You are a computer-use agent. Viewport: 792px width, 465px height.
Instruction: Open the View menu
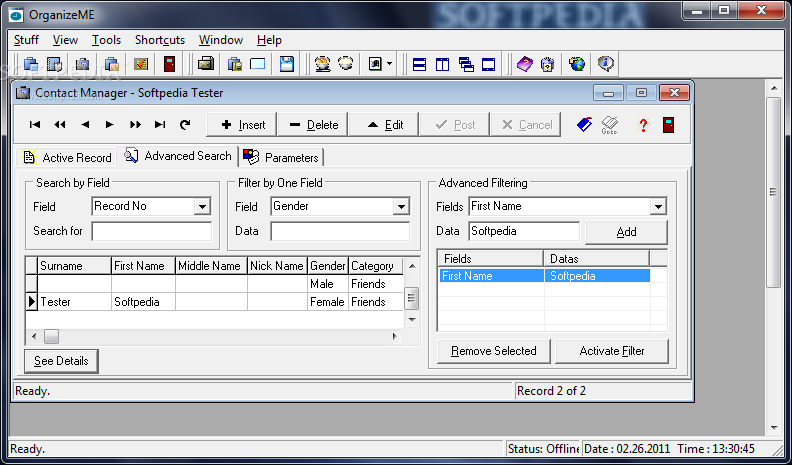point(65,40)
